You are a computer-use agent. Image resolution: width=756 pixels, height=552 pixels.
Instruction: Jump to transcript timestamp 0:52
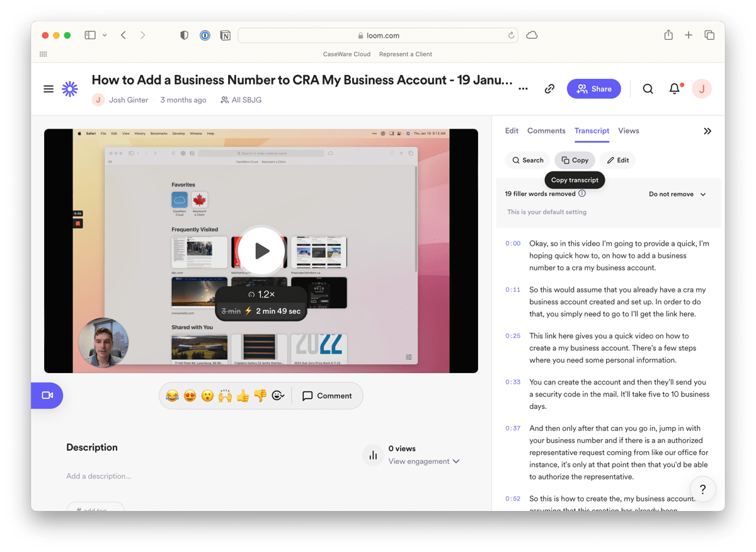click(513, 498)
